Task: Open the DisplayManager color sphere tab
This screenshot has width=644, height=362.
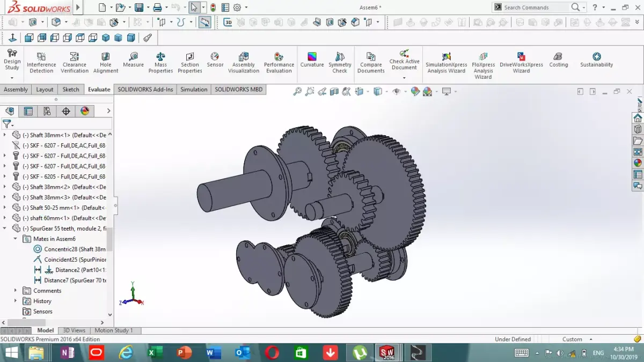Action: point(85,111)
